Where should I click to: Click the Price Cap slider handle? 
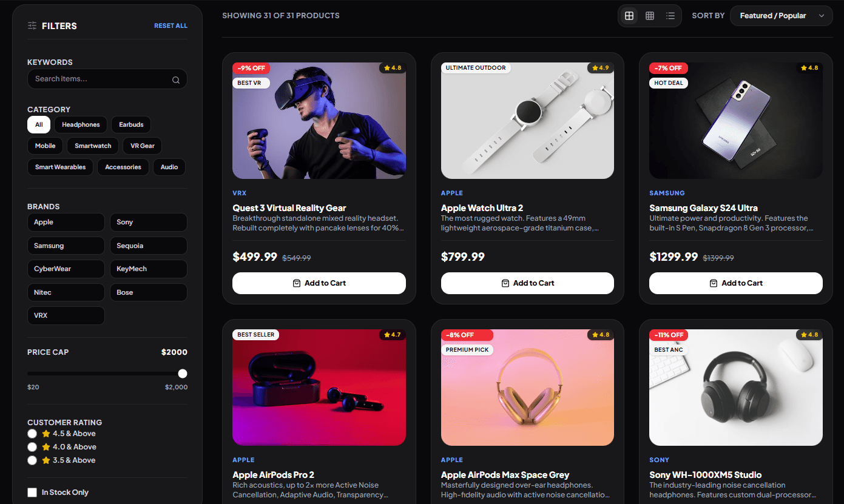click(x=183, y=374)
